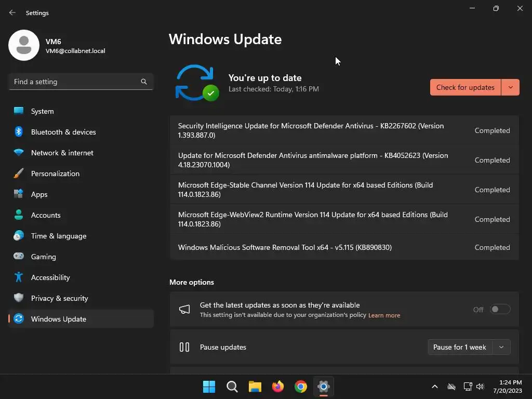Select the Security Intelligence Update KB2267602 row
Image resolution: width=532 pixels, height=399 pixels.
(344, 130)
